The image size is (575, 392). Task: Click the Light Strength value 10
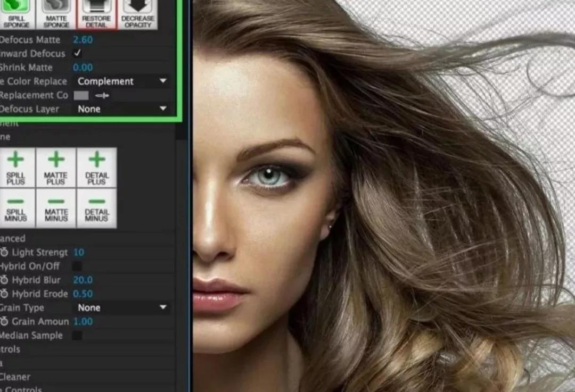click(79, 253)
